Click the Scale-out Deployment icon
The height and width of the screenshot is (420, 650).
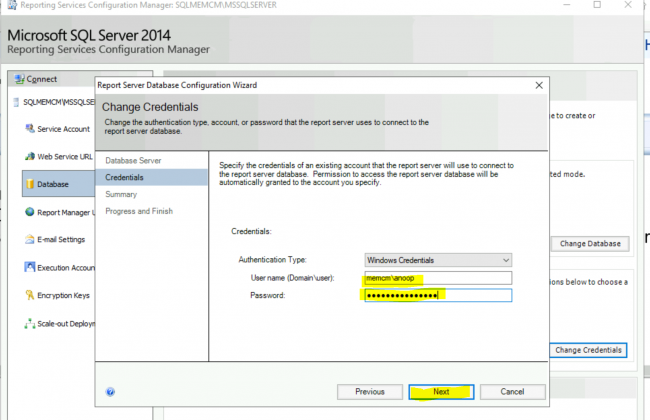click(29, 323)
